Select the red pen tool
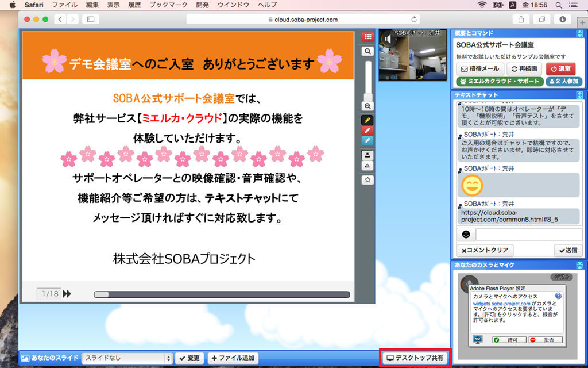This screenshot has height=368, width=588. pos(367,131)
